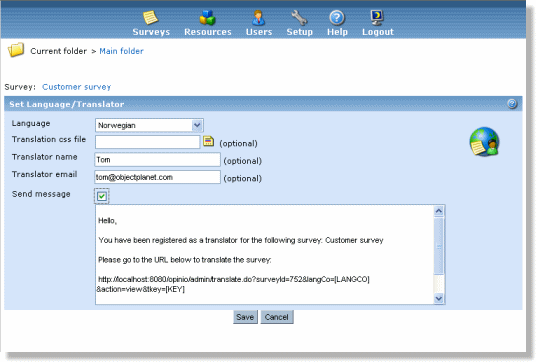
Task: Open the Main folder link
Action: coord(121,51)
